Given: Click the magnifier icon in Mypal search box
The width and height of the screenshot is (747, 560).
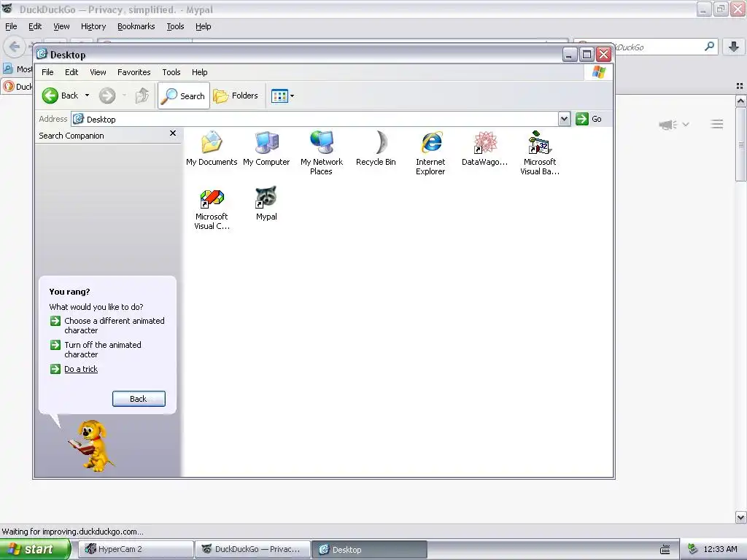Looking at the screenshot, I should pyautogui.click(x=709, y=46).
